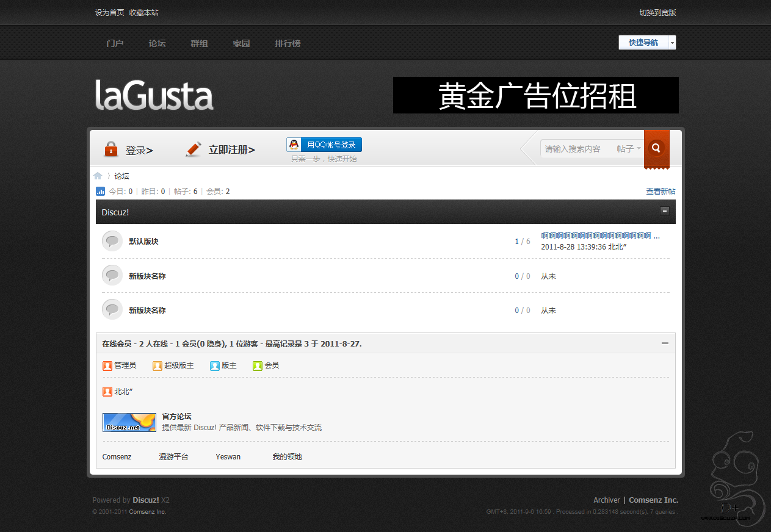
Task: Open the 家园 nav tab
Action: (x=241, y=43)
